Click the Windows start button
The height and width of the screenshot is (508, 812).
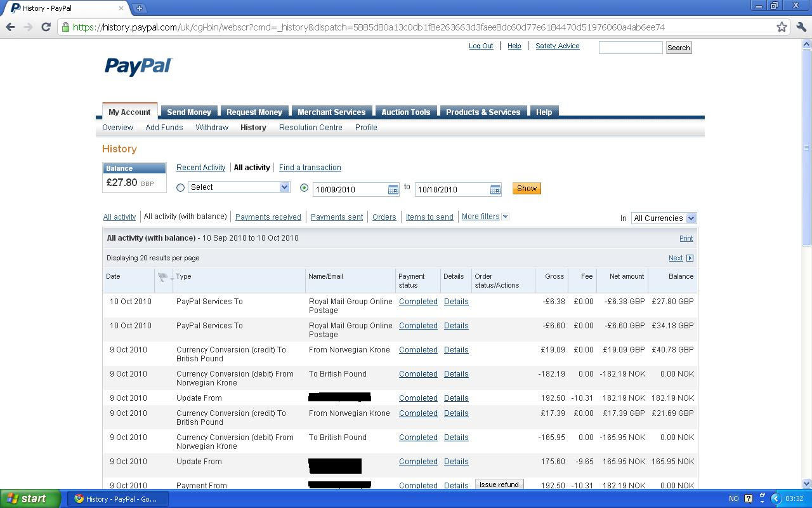(30, 498)
